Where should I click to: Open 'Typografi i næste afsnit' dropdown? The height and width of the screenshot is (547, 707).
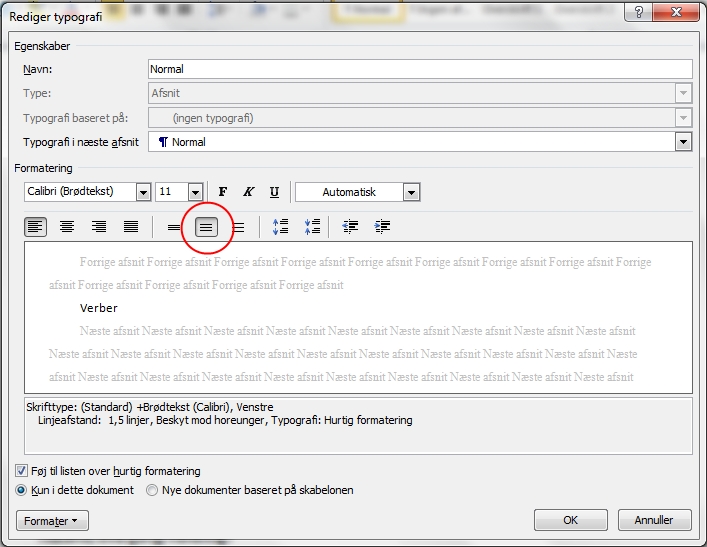(x=683, y=142)
